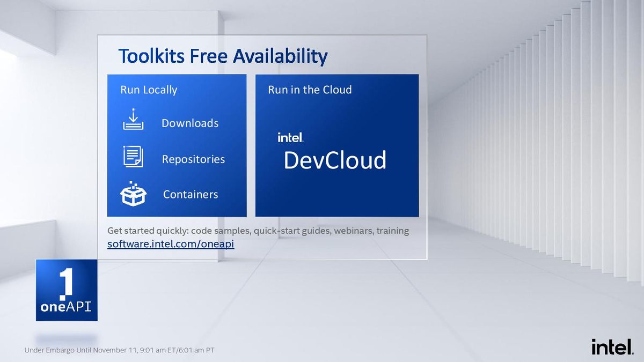Click the Downloads tray icon

(x=133, y=120)
